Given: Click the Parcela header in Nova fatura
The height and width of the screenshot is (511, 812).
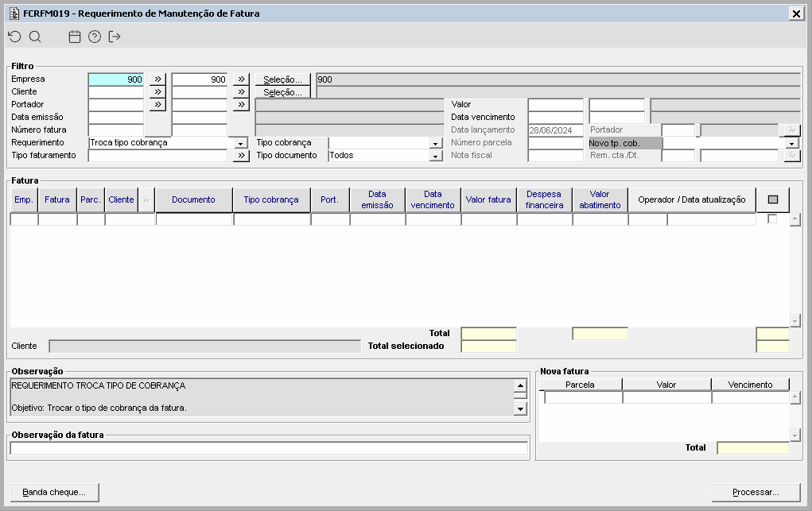Looking at the screenshot, I should pyautogui.click(x=580, y=385).
